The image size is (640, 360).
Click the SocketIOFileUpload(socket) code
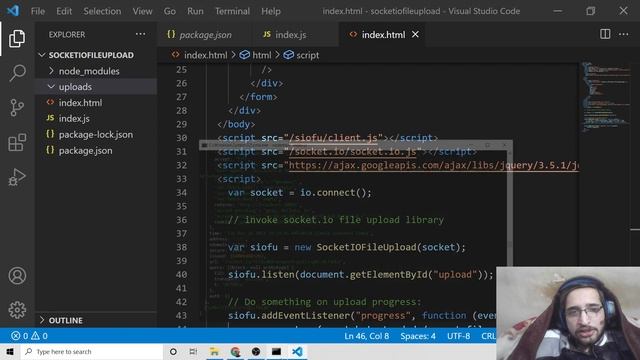click(391, 247)
